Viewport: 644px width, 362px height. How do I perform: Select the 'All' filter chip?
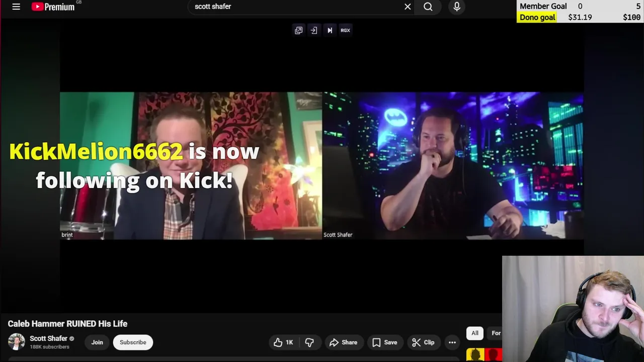[475, 333]
